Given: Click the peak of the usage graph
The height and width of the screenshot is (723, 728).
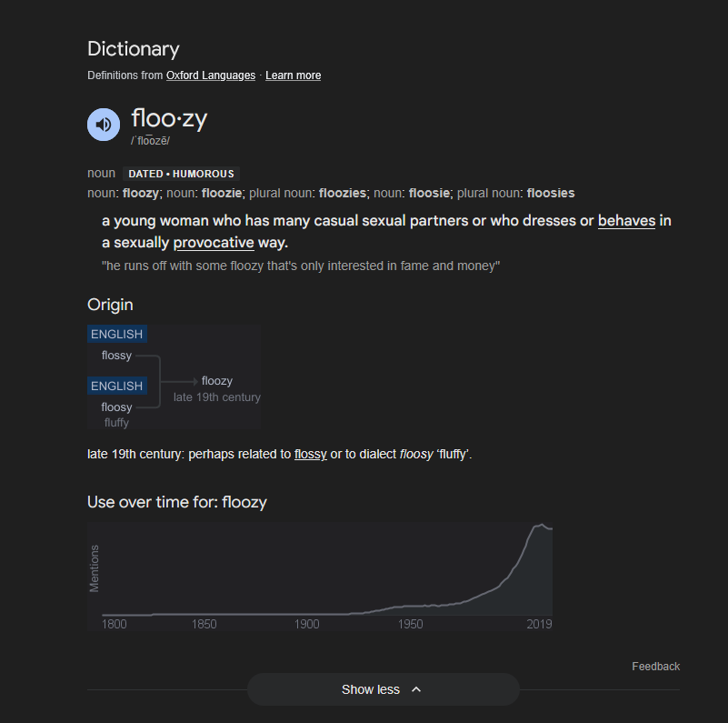Looking at the screenshot, I should pos(542,525).
